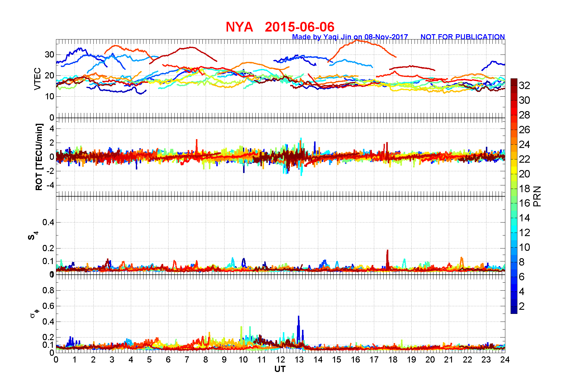Click colorbar tick label 30
561x392 pixels.
tap(524, 100)
